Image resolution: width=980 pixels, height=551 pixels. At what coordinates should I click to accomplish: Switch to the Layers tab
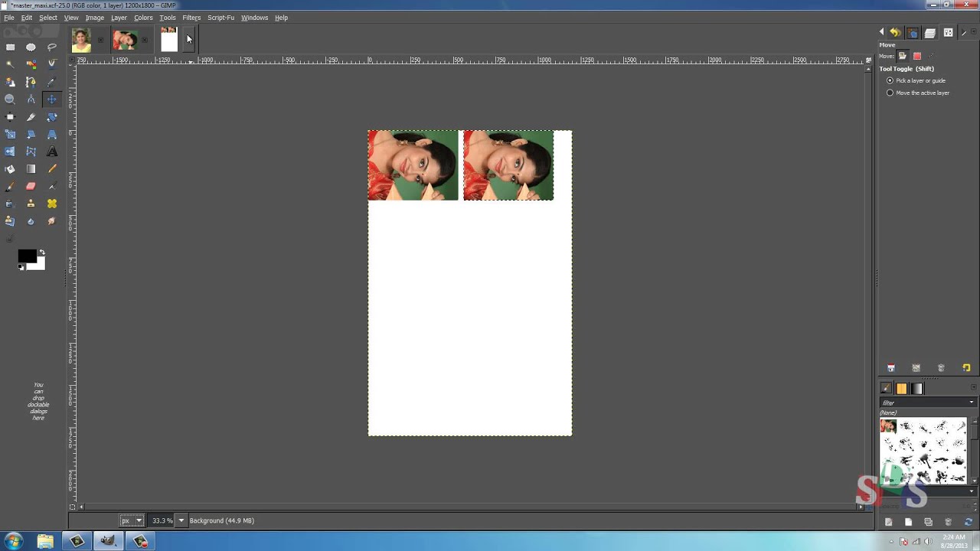[x=929, y=32]
